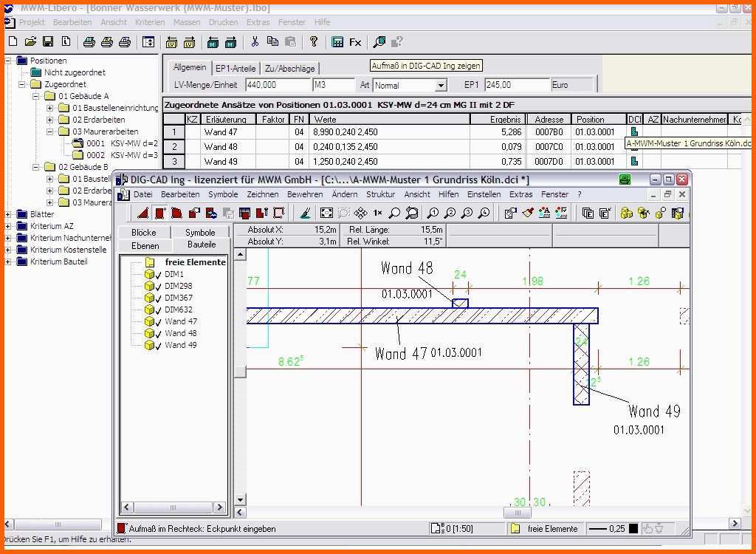Click the freie Elemente layer field in status bar
756x554 pixels.
click(x=544, y=529)
